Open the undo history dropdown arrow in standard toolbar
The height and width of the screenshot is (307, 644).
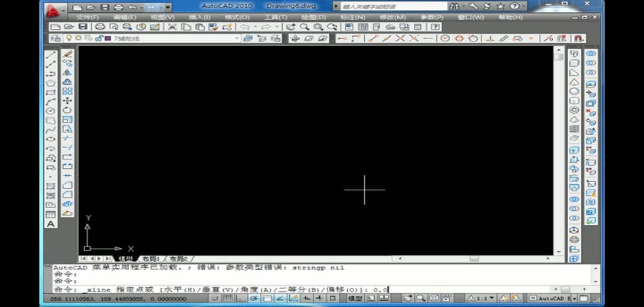tap(256, 27)
